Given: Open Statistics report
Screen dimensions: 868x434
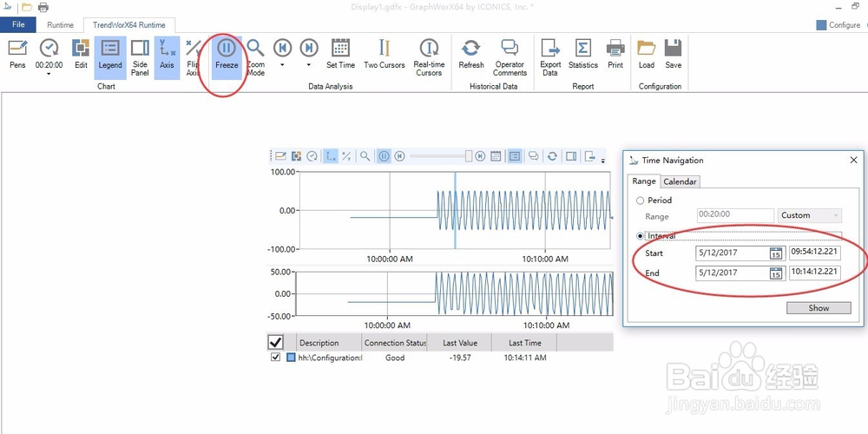Looking at the screenshot, I should coord(583,54).
